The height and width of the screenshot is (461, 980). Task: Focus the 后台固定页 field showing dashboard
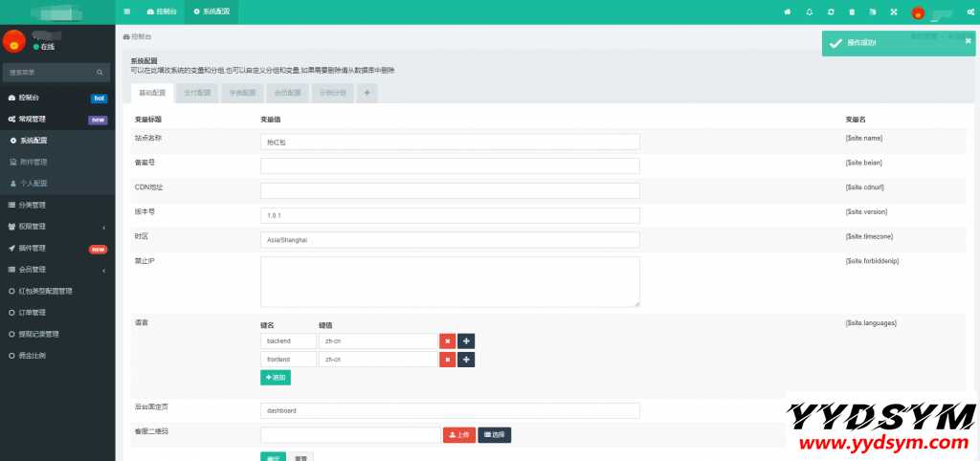(450, 411)
